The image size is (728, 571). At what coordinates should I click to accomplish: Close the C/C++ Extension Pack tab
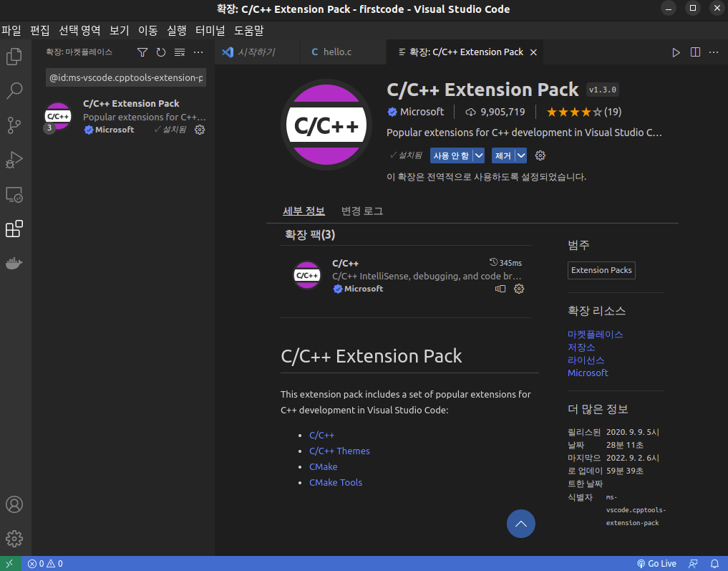click(x=533, y=52)
